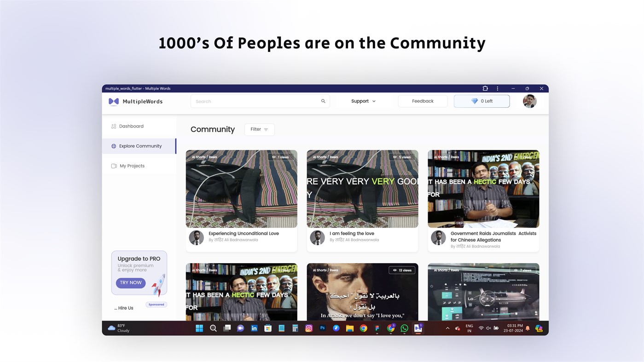This screenshot has height=362, width=644.
Task: Click the MultipleWords logo icon
Action: pyautogui.click(x=113, y=101)
